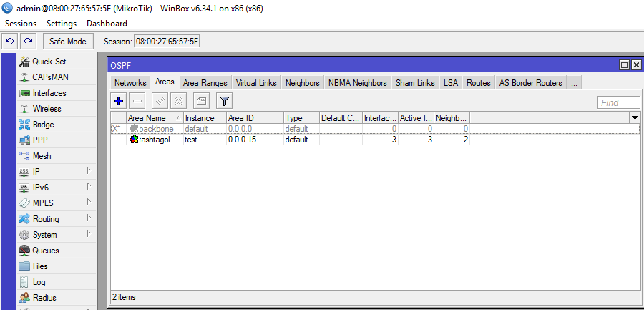The width and height of the screenshot is (644, 310).
Task: Open PPP in sidebar
Action: [40, 140]
